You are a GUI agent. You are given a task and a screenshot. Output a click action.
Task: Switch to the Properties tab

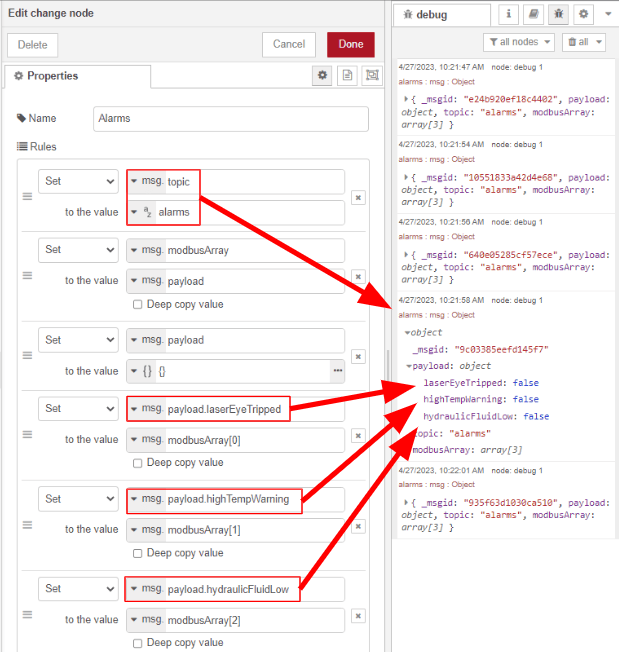pyautogui.click(x=46, y=76)
